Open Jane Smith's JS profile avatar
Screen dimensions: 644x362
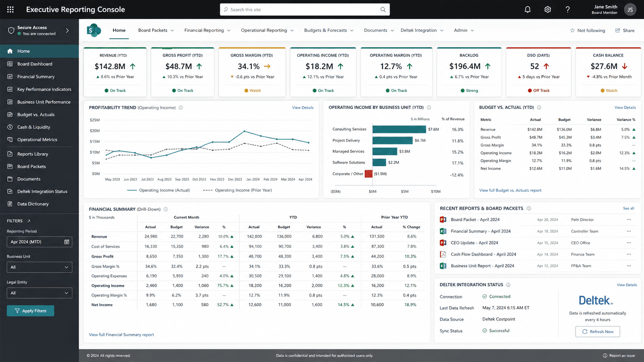(630, 10)
